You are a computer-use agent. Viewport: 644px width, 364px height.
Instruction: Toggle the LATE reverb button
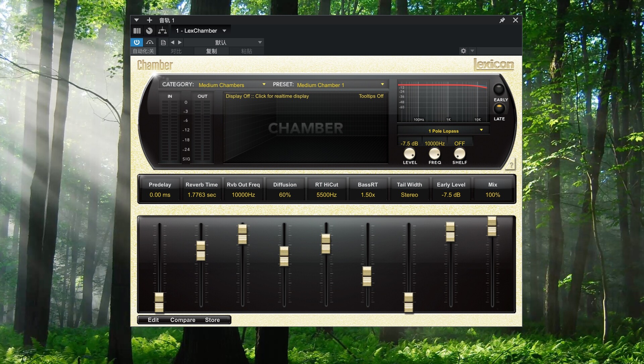(x=499, y=109)
